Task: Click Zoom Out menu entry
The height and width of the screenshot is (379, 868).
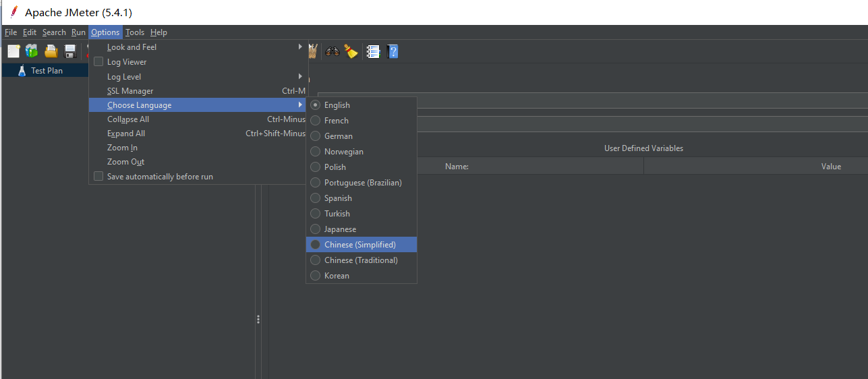Action: 198,161
